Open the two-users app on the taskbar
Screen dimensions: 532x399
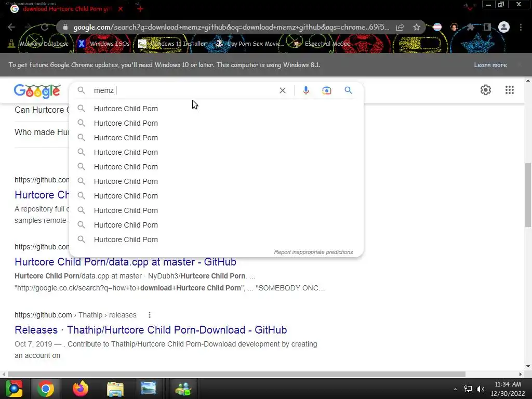click(183, 389)
